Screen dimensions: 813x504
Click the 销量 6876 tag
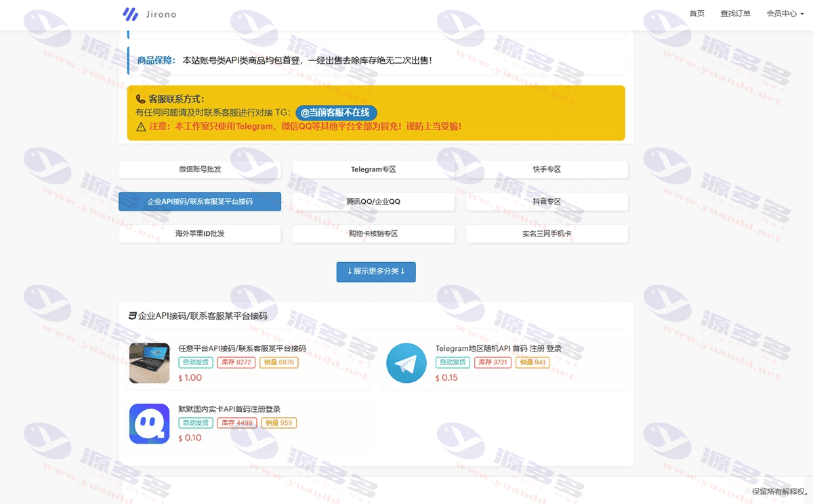tap(279, 362)
